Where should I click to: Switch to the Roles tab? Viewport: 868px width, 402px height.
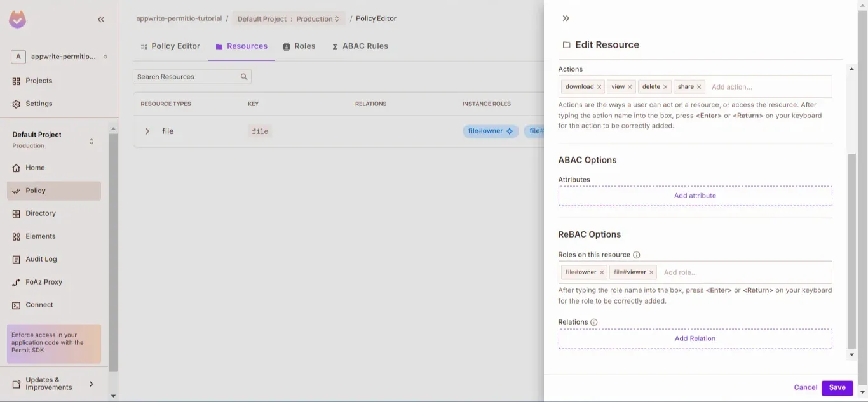pos(299,46)
